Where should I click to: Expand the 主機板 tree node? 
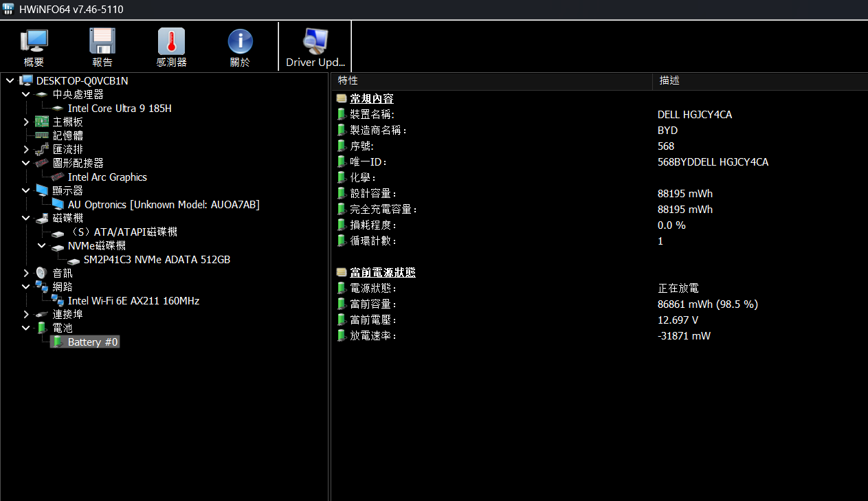tap(26, 122)
